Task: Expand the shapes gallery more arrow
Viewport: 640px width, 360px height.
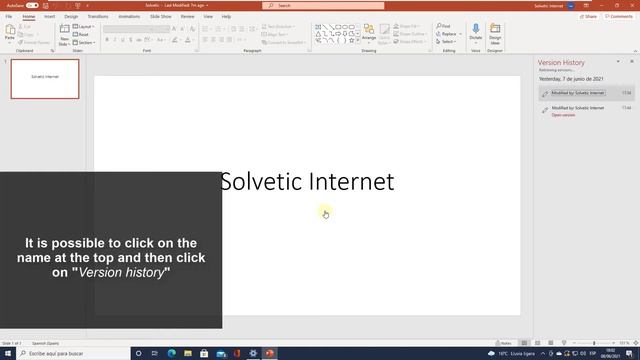Action: (358, 40)
